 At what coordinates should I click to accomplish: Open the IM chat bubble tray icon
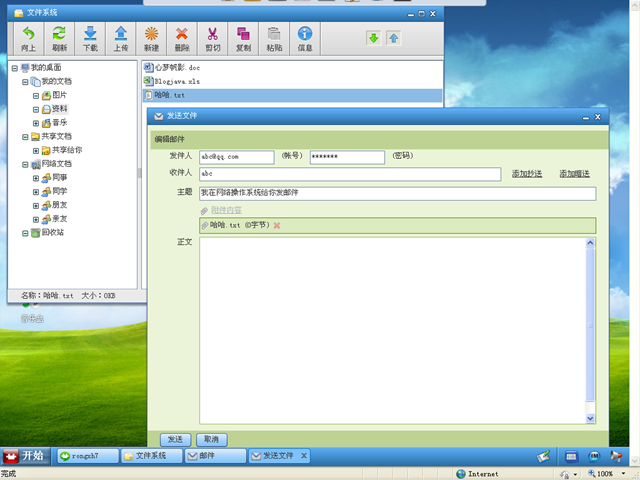594,456
